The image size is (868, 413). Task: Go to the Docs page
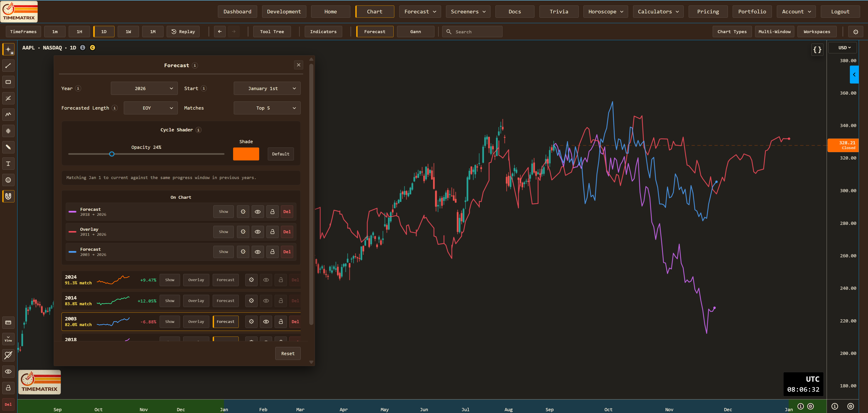(x=514, y=12)
